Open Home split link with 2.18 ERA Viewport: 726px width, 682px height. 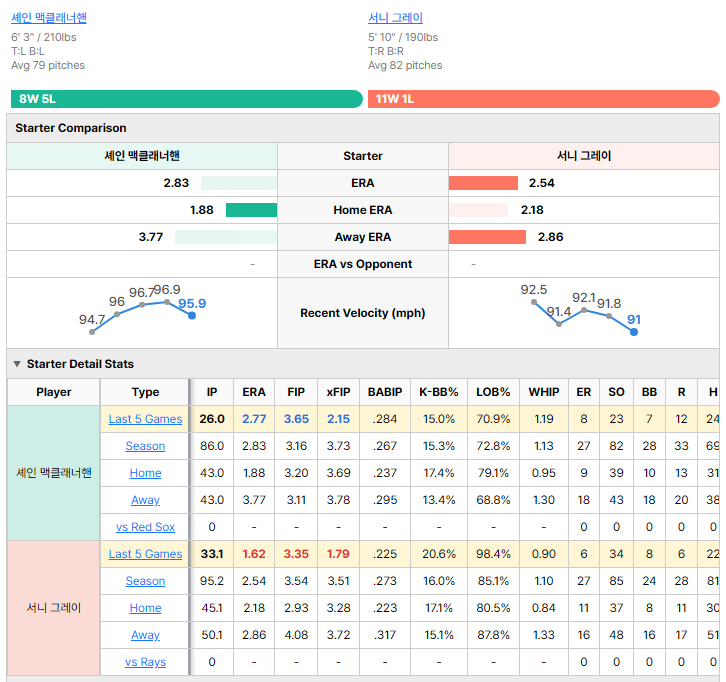coord(145,608)
